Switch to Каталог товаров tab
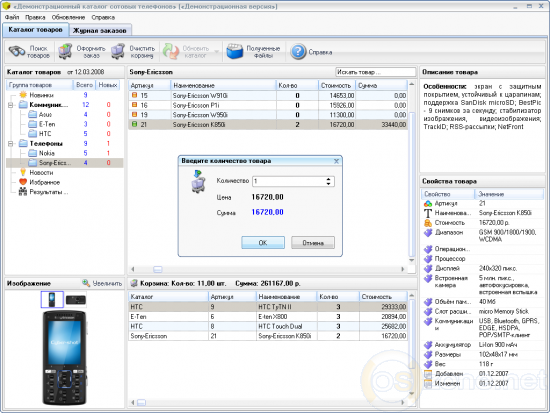 coord(35,30)
